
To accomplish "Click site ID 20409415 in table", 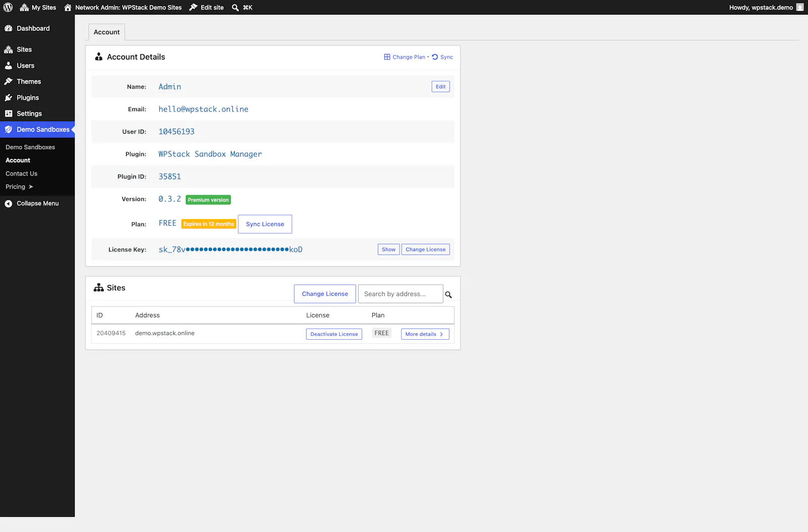I will 111,333.
